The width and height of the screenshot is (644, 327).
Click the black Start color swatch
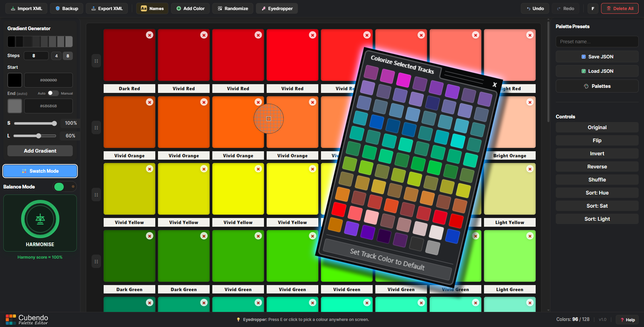point(15,80)
